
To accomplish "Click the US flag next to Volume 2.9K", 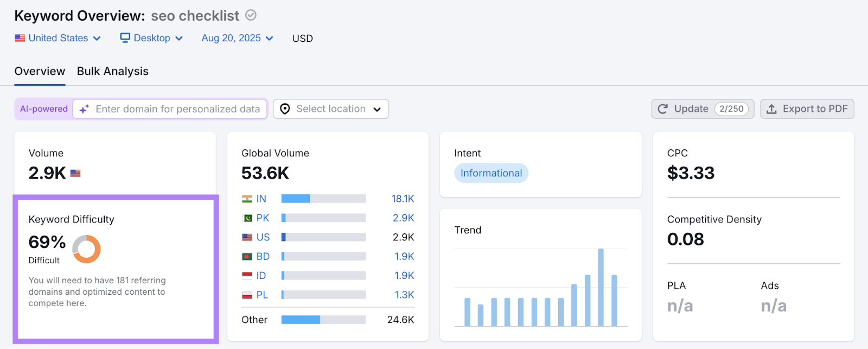I will 75,174.
